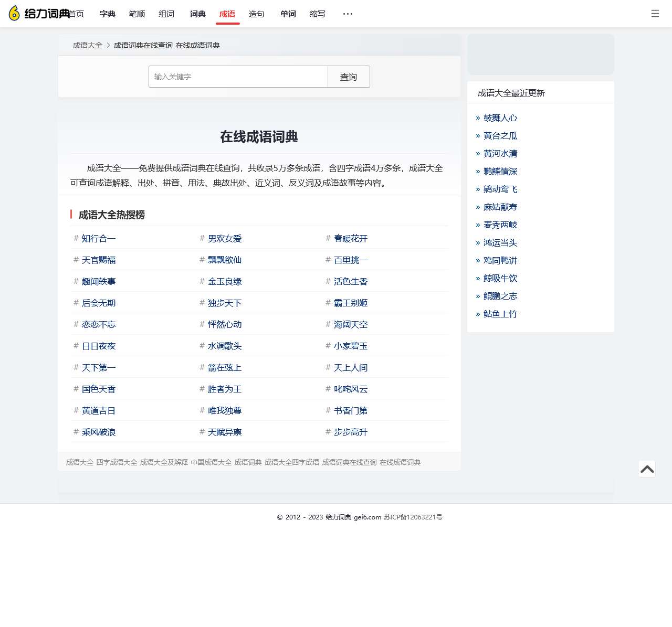Open recently updated idiom 黄台之瓜
The height and width of the screenshot is (627, 672).
click(500, 135)
